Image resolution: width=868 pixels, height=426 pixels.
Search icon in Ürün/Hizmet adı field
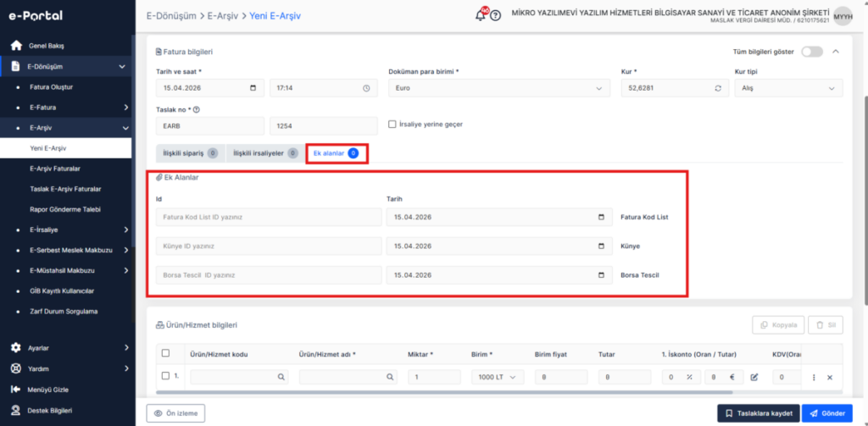390,377
